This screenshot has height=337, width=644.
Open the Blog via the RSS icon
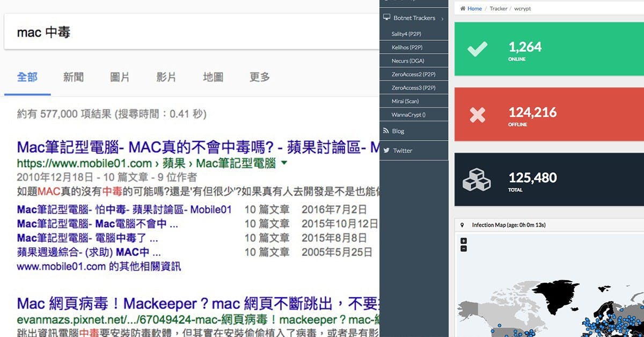tap(386, 130)
